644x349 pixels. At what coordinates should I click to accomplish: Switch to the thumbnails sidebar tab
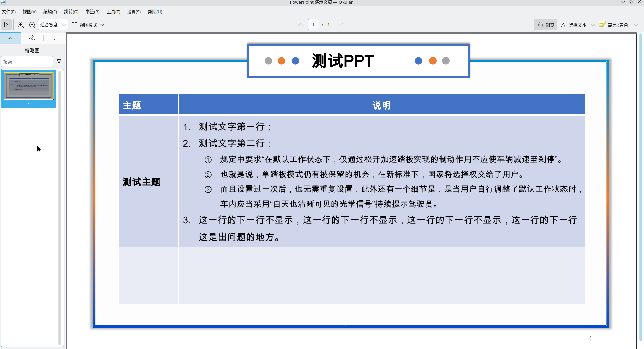tap(10, 38)
